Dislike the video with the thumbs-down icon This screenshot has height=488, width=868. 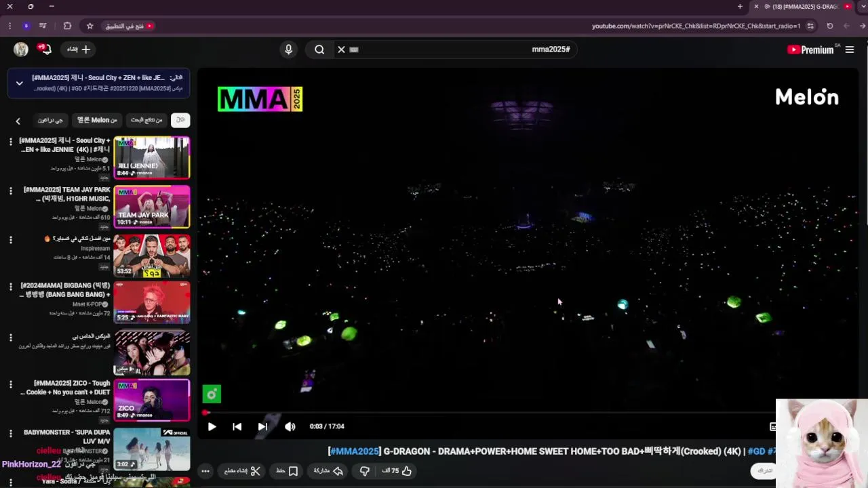point(364,471)
